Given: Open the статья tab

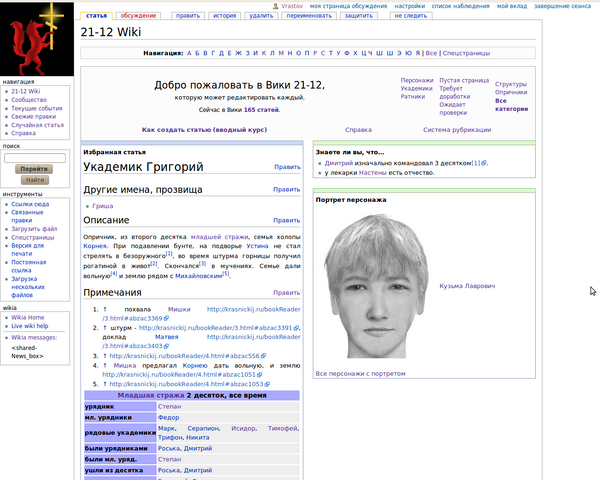Looking at the screenshot, I should (96, 16).
